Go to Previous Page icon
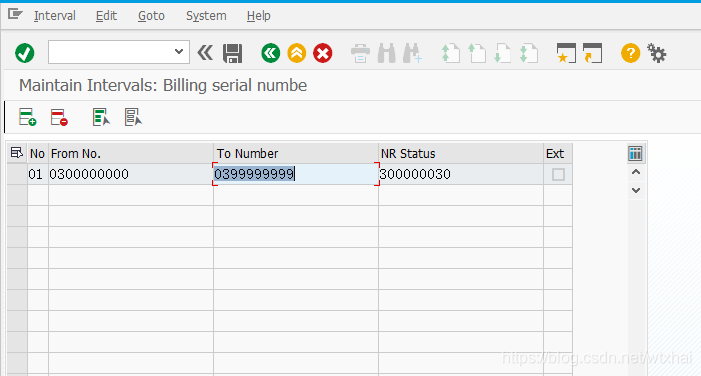 (x=477, y=53)
